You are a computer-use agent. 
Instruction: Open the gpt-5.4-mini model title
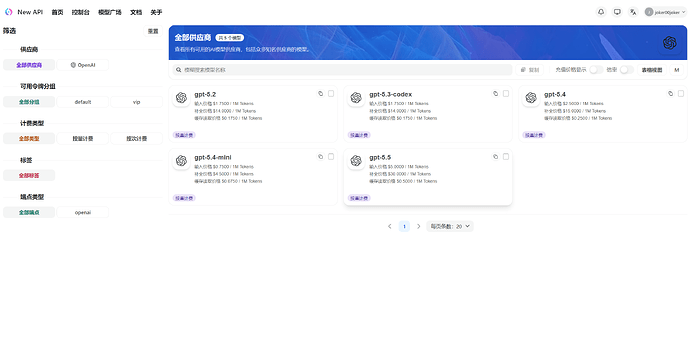(213, 157)
